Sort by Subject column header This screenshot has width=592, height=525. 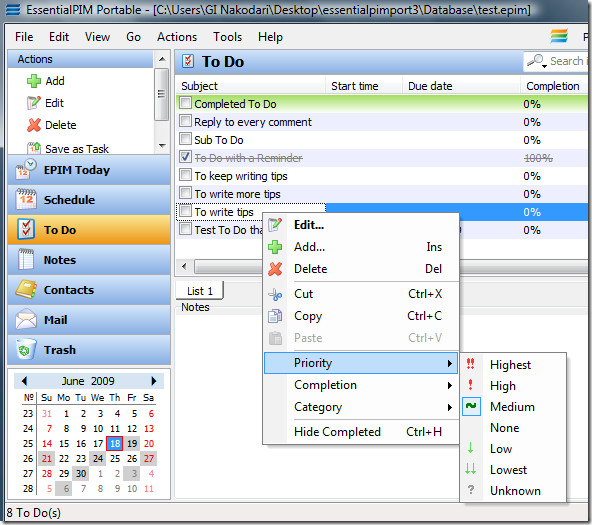pos(251,86)
